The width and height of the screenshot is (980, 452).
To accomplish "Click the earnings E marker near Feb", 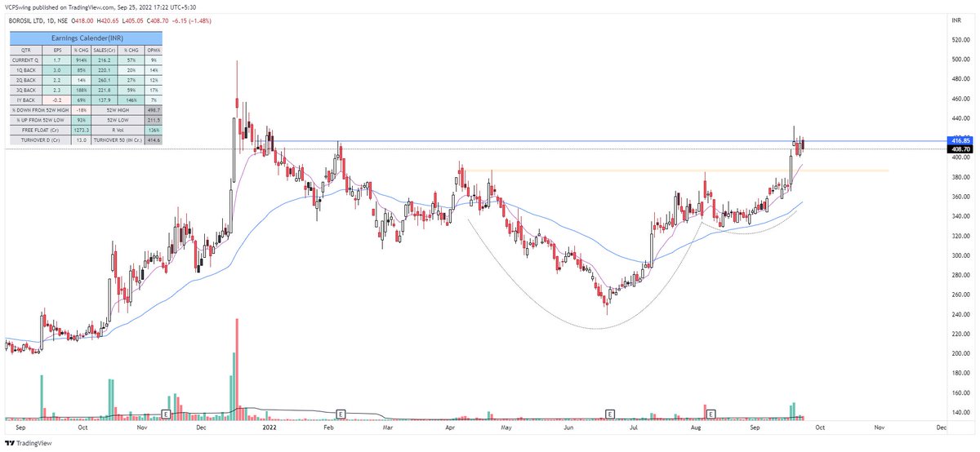I will click(x=342, y=414).
